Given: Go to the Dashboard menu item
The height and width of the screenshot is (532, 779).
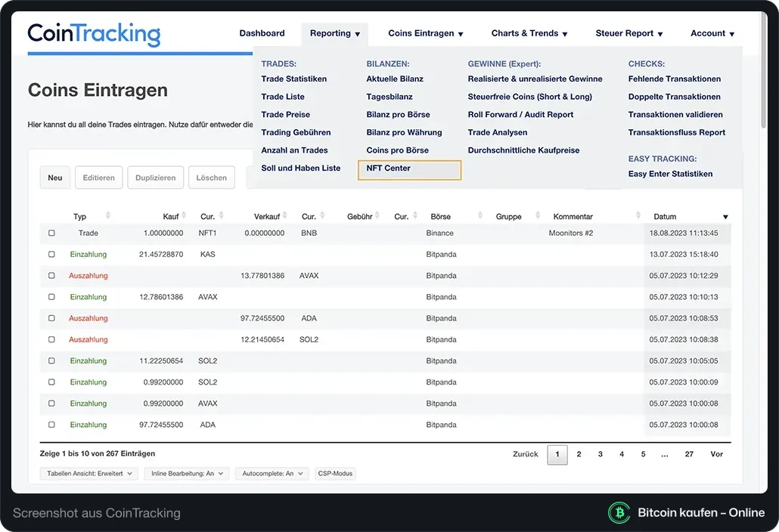Looking at the screenshot, I should pos(262,33).
